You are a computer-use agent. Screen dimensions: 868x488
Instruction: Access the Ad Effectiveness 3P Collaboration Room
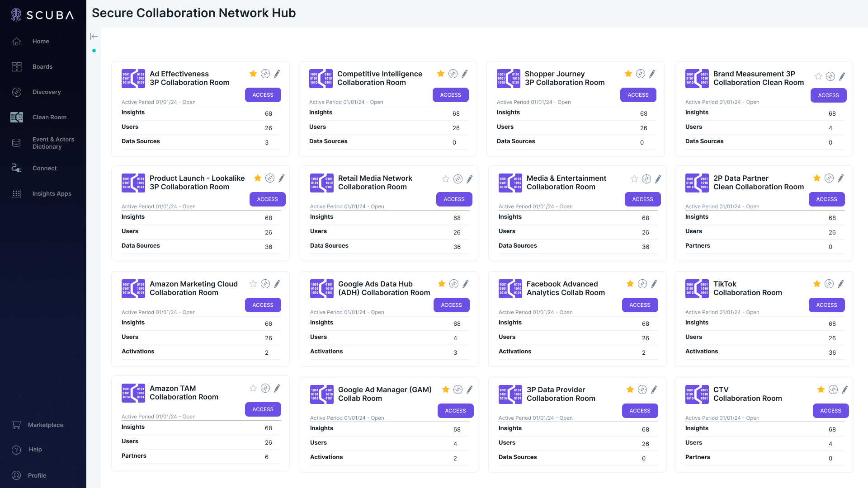tap(263, 95)
